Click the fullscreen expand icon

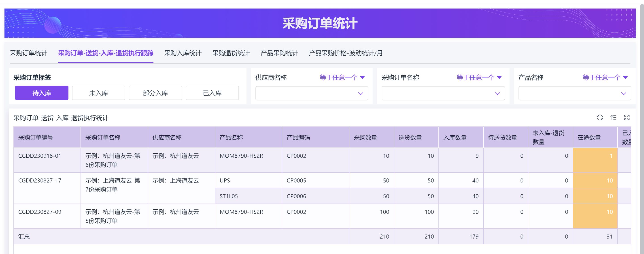(x=627, y=117)
